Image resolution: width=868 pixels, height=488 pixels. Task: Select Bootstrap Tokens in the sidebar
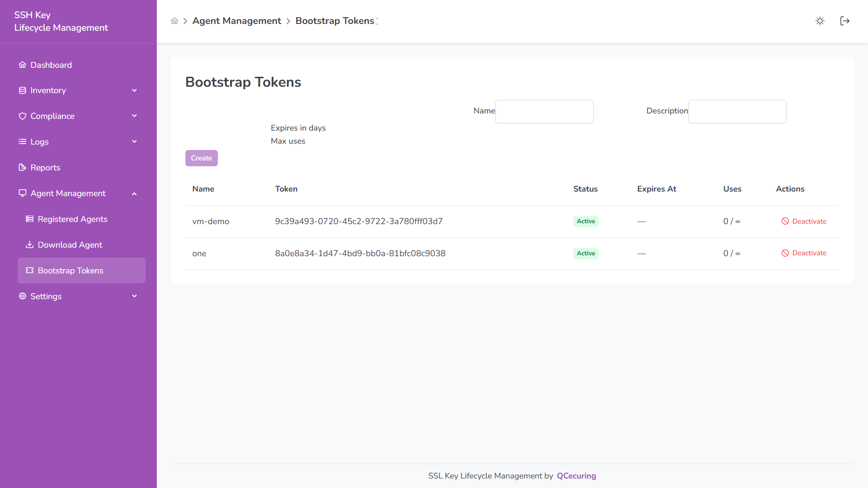pos(70,270)
